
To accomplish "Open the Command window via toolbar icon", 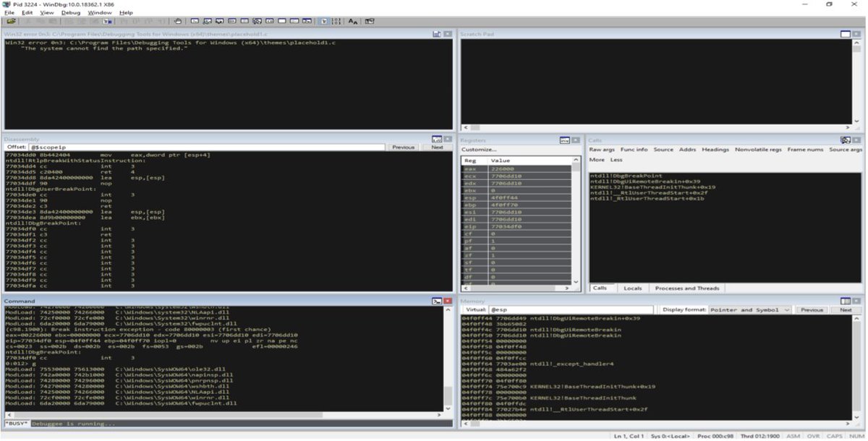I will point(195,22).
